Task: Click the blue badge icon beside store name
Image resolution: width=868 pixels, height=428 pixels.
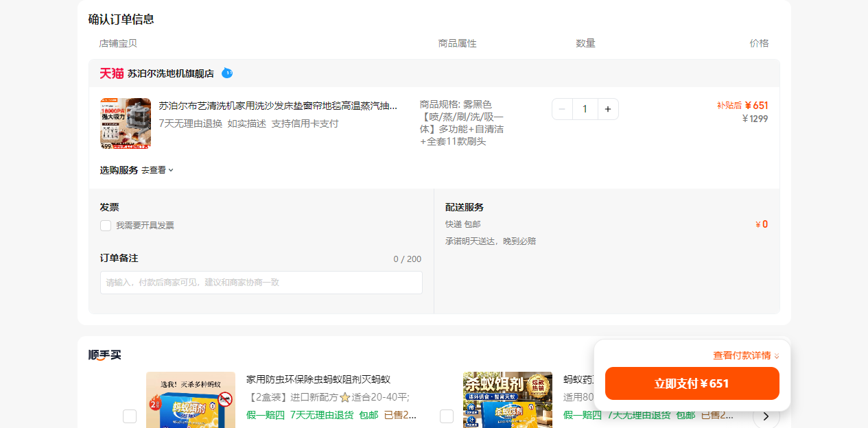Action: [x=227, y=73]
